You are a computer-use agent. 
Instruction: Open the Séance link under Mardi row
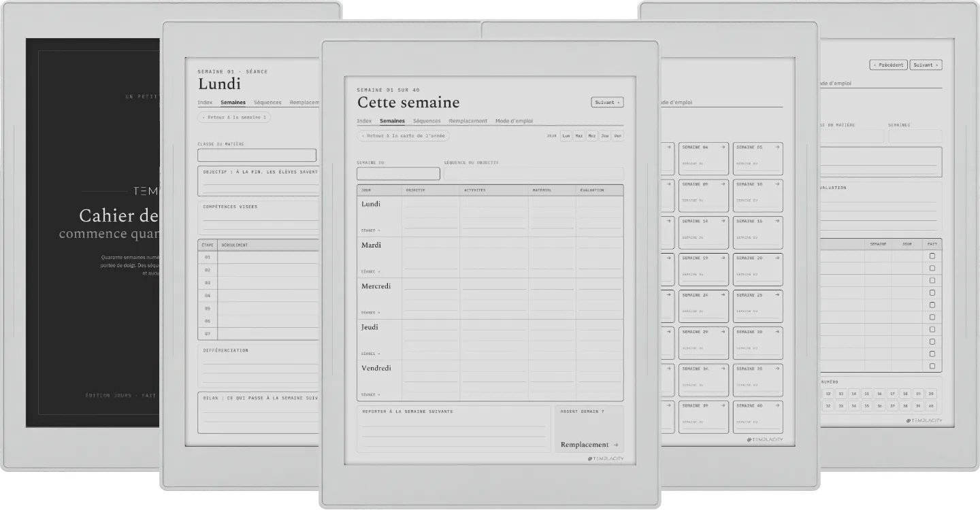click(x=371, y=271)
